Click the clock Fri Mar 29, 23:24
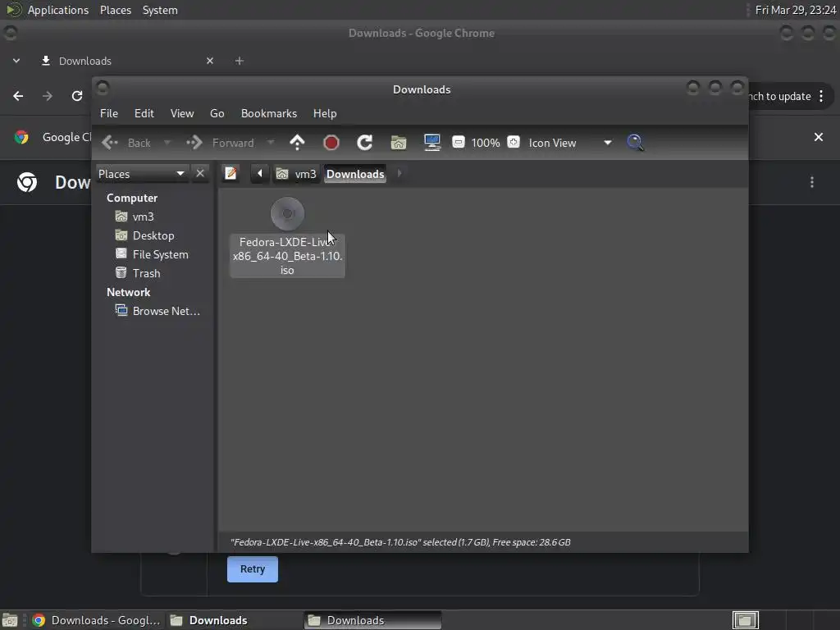This screenshot has width=840, height=630. pos(796,10)
